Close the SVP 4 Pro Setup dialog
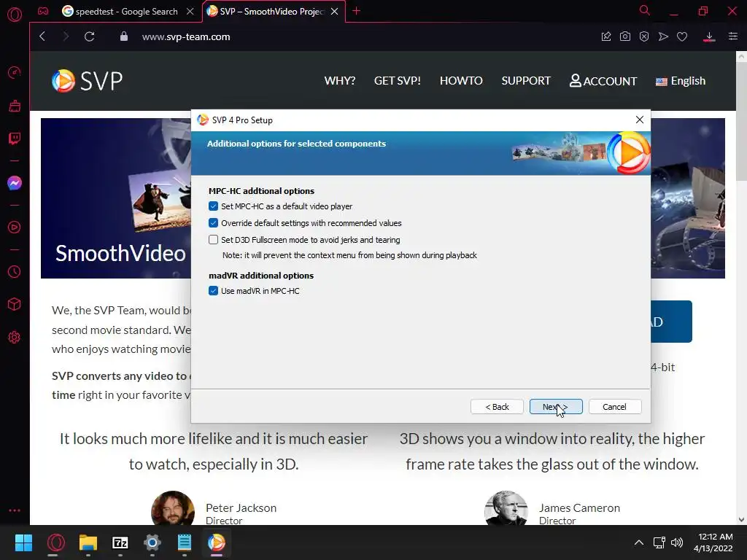This screenshot has width=747, height=560. coord(639,120)
